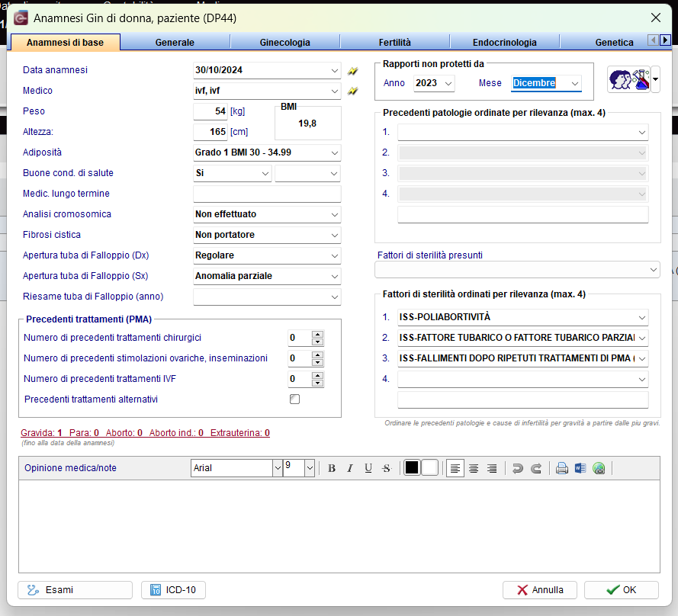Click the lightning icon beside Medico field
The height and width of the screenshot is (616, 678).
click(353, 91)
